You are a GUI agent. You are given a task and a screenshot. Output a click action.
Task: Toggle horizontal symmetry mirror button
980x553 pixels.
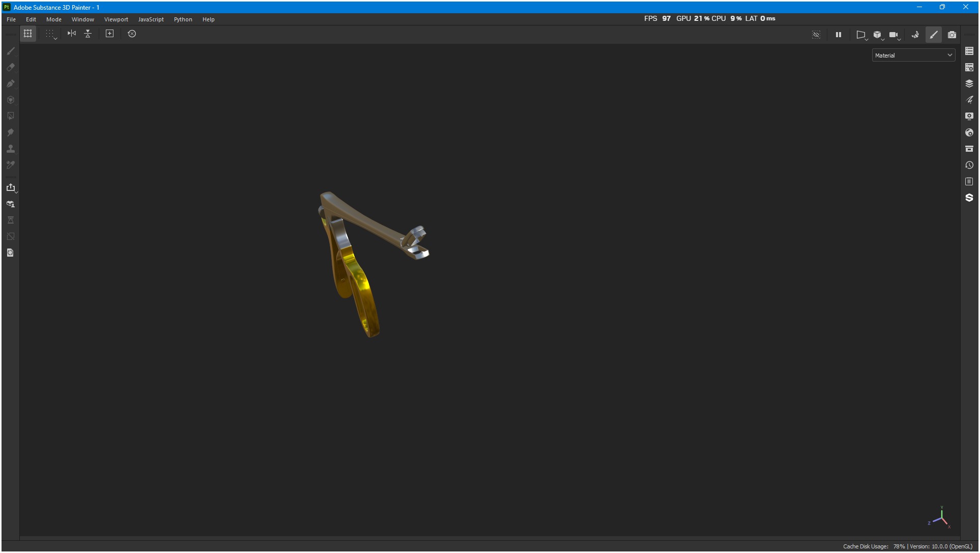pos(72,34)
